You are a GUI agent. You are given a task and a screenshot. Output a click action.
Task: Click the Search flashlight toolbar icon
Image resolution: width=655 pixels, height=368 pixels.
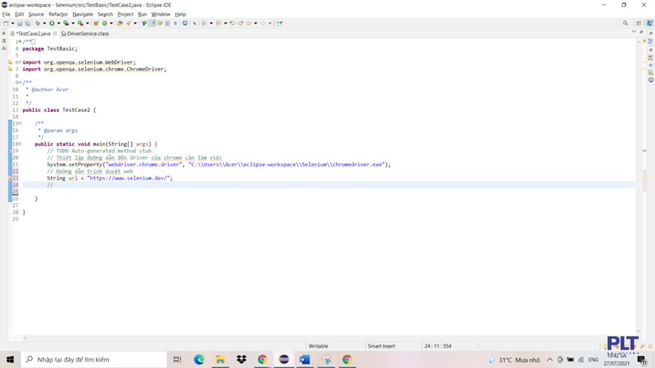128,23
